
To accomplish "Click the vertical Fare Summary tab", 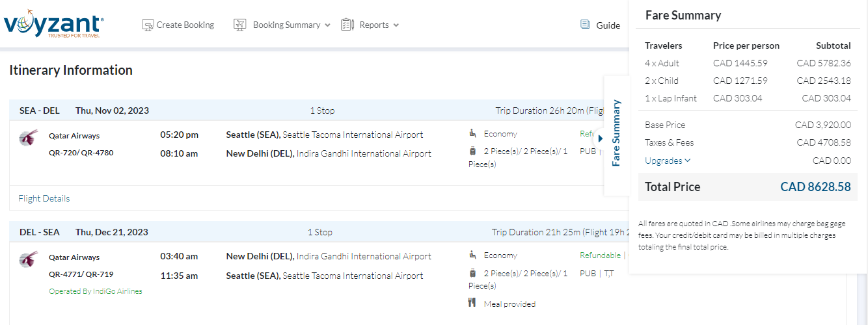I will (x=616, y=133).
